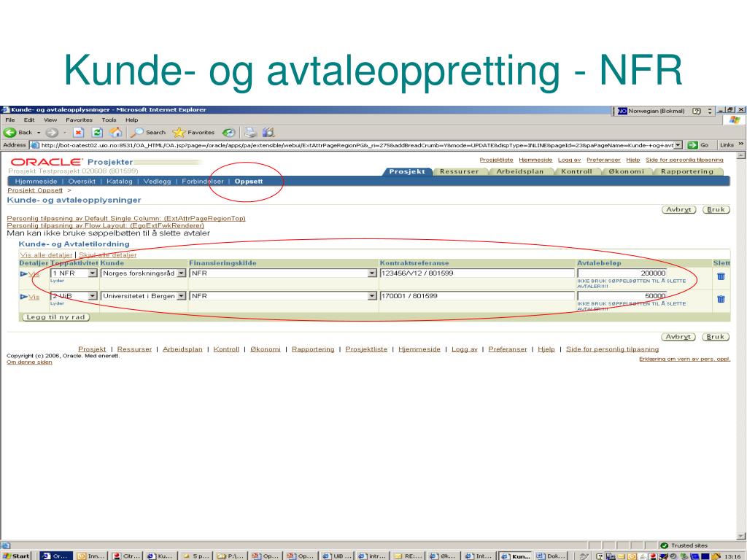Screen dimensions: 747x560
Task: Switch to the Kontroll tab
Action: click(x=576, y=171)
